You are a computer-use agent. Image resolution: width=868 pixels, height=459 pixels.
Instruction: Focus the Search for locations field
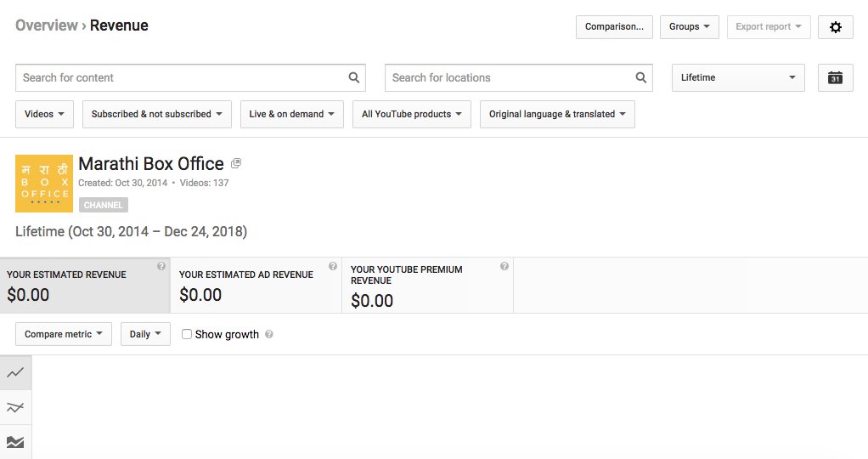click(x=519, y=77)
